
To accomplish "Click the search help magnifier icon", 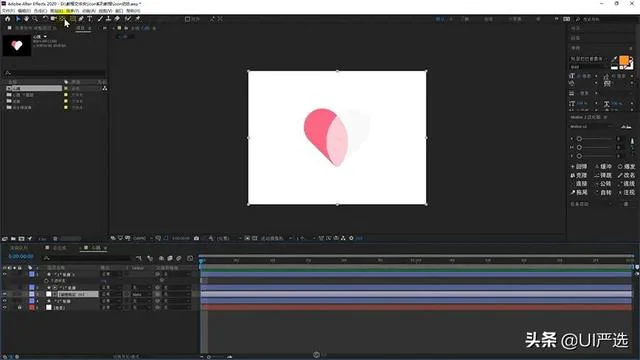I will click(578, 19).
